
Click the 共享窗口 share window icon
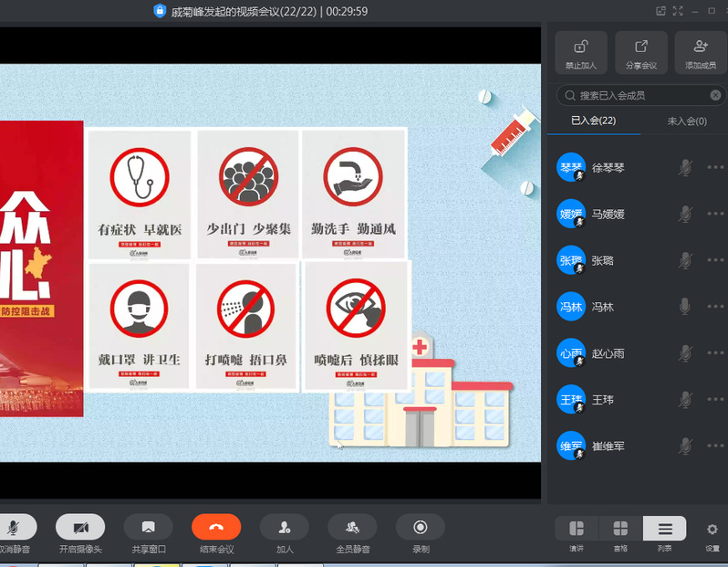point(148,527)
